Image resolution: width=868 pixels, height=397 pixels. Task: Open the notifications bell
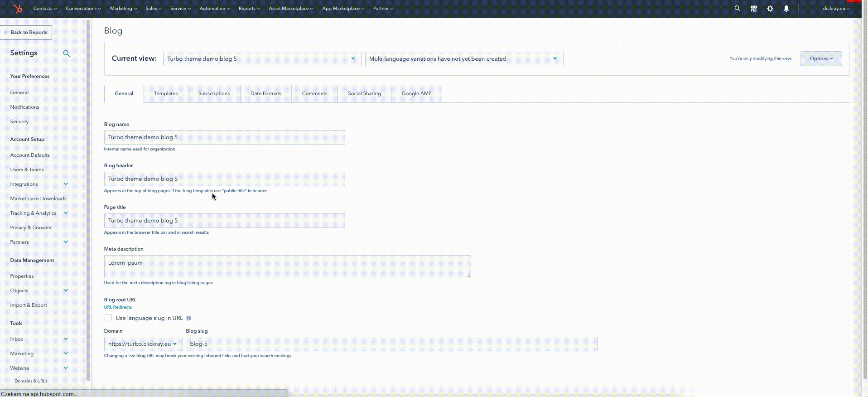[786, 8]
